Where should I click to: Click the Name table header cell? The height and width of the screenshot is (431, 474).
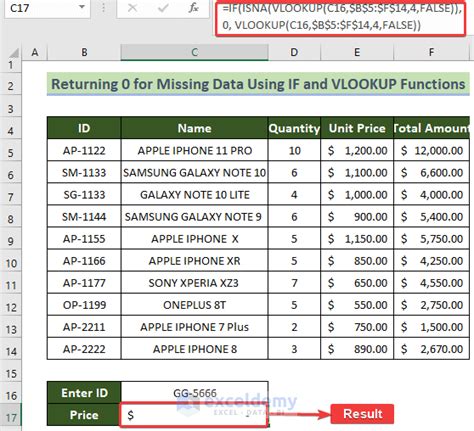click(194, 128)
